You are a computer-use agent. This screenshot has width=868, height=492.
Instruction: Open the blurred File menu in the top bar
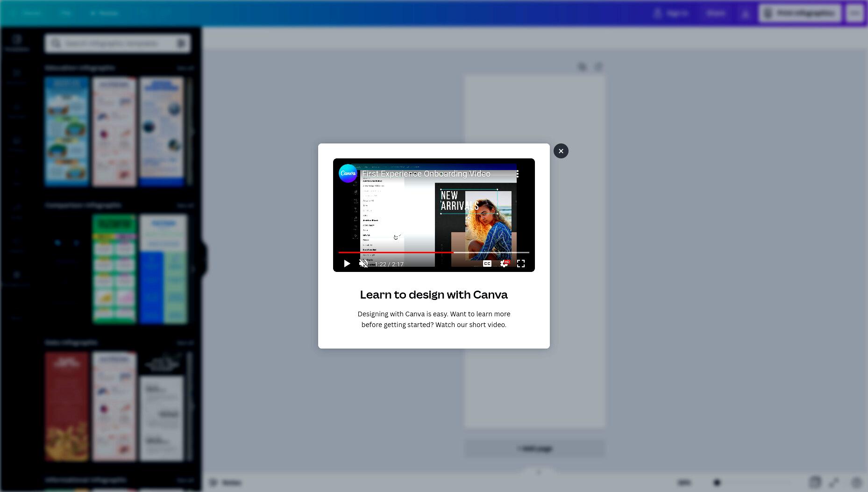point(66,13)
